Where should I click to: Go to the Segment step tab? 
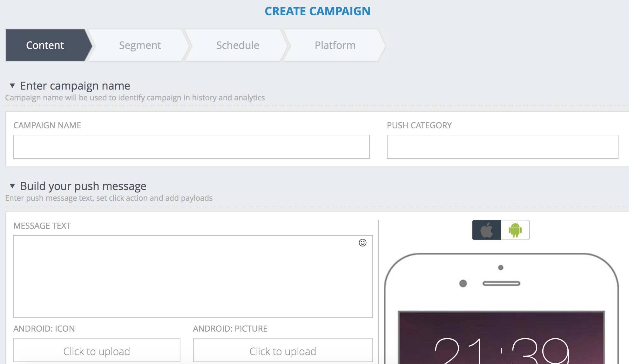pyautogui.click(x=140, y=45)
